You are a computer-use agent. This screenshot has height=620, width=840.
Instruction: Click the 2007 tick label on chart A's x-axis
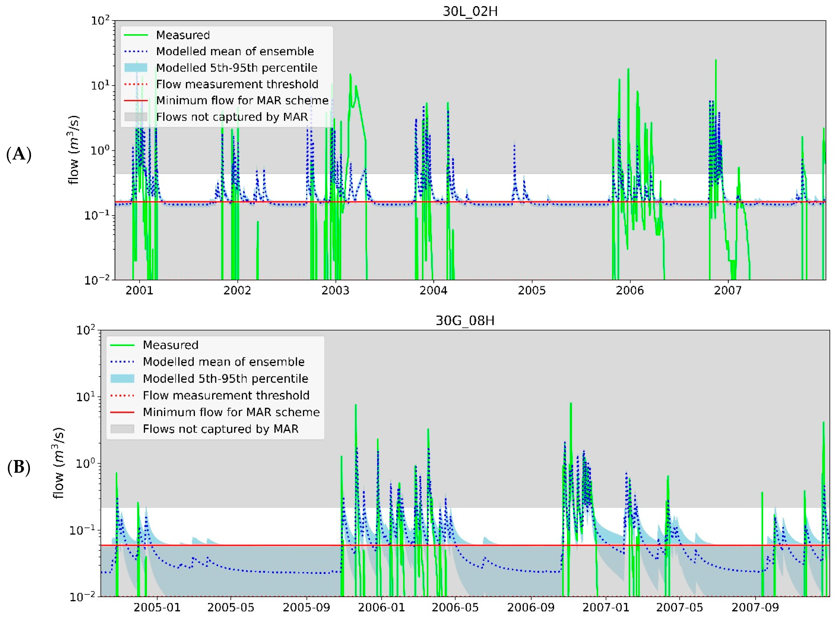point(727,290)
